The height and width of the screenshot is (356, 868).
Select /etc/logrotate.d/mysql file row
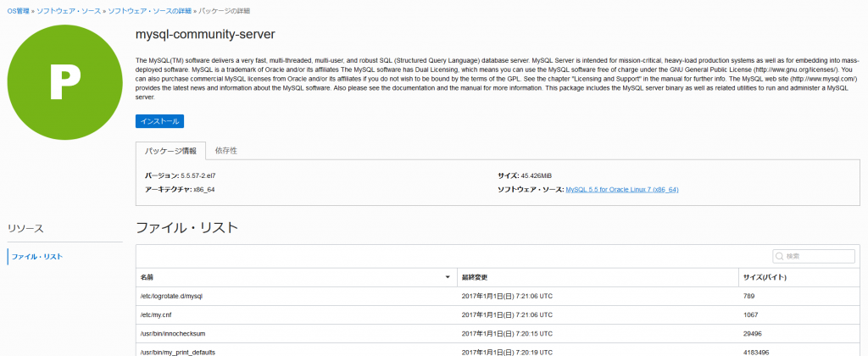point(498,296)
